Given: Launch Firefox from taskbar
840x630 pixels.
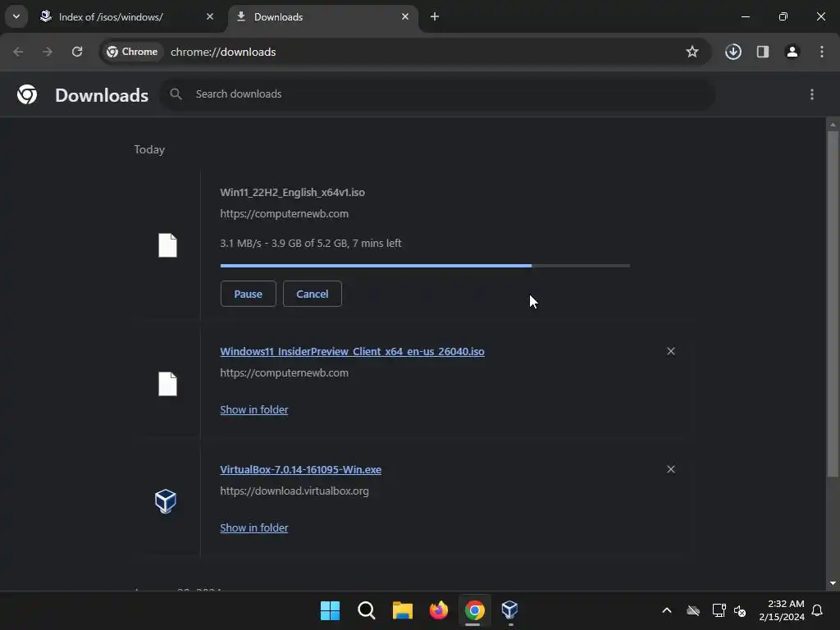Looking at the screenshot, I should (439, 610).
